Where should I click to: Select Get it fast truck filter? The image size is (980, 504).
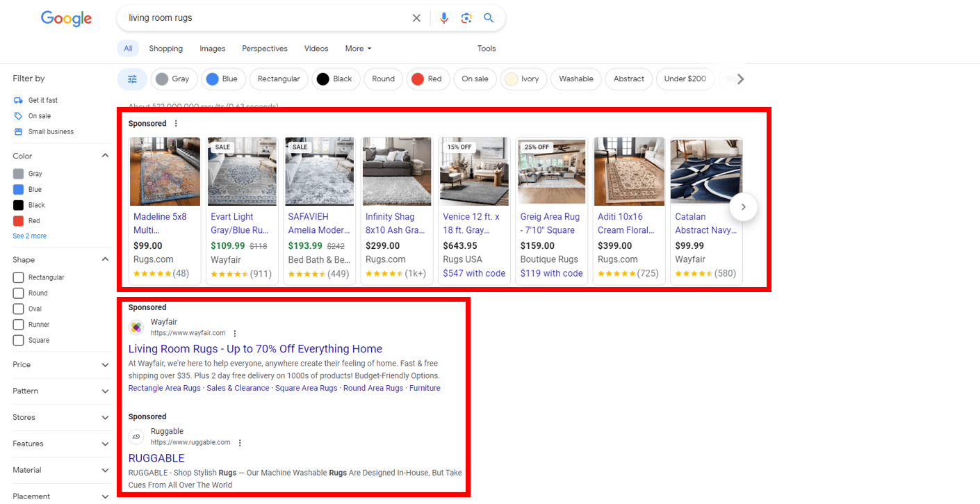pyautogui.click(x=35, y=100)
